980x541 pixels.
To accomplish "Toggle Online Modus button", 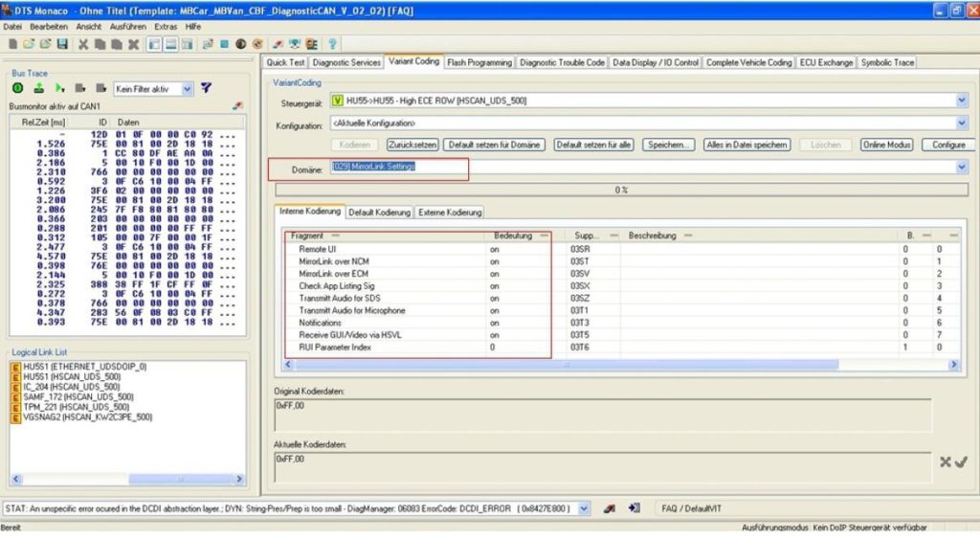I will (886, 145).
